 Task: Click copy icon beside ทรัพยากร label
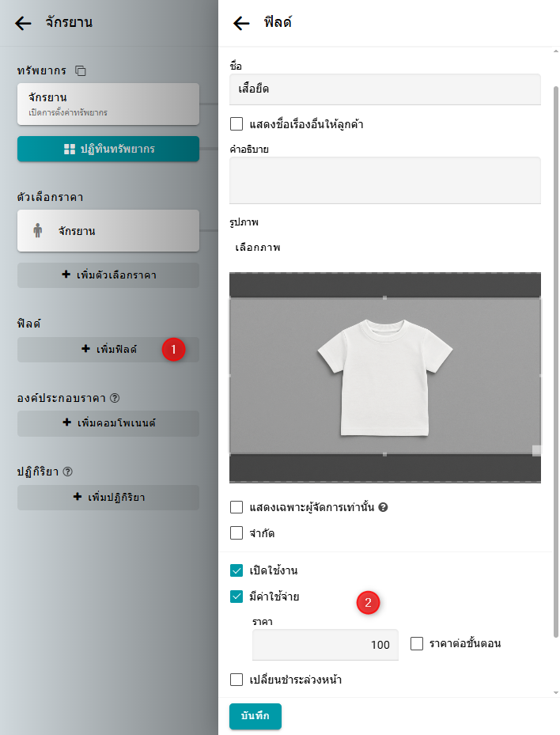[x=81, y=71]
